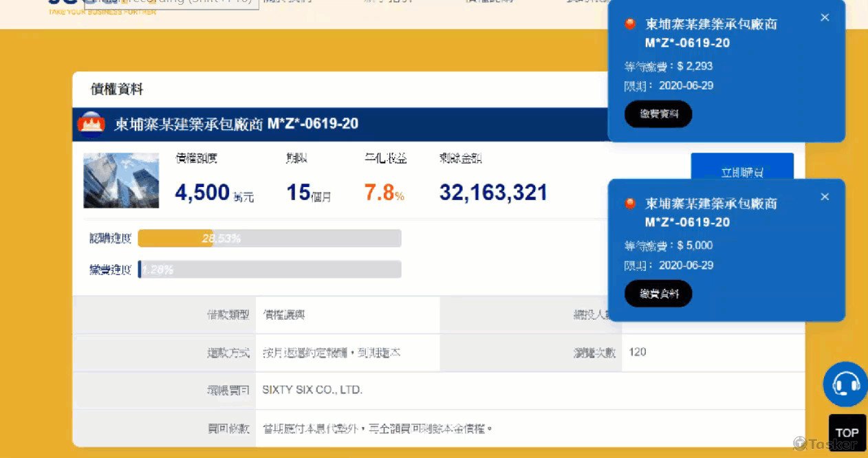Click the 32,163,321 remaining amount figure
The width and height of the screenshot is (868, 458).
(x=493, y=193)
